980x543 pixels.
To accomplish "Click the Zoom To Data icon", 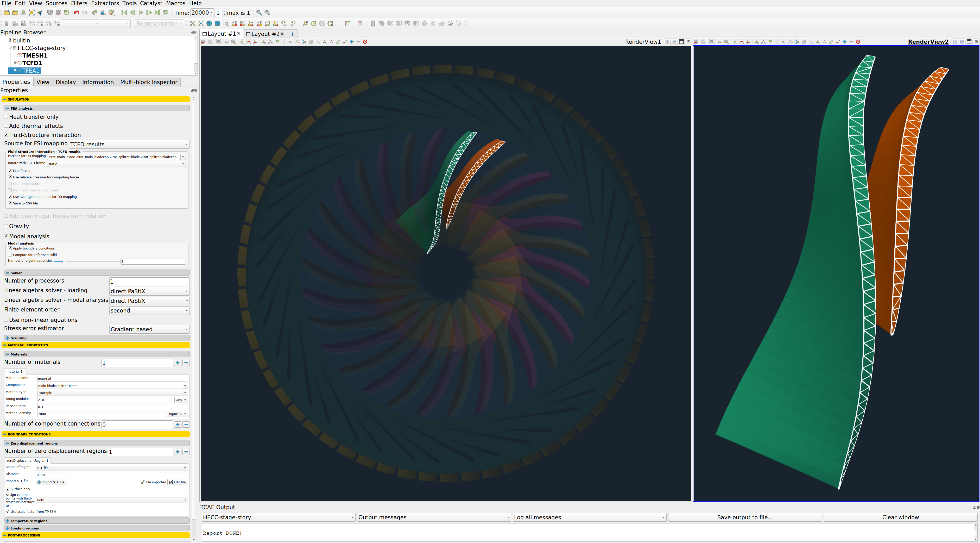I will tap(201, 24).
